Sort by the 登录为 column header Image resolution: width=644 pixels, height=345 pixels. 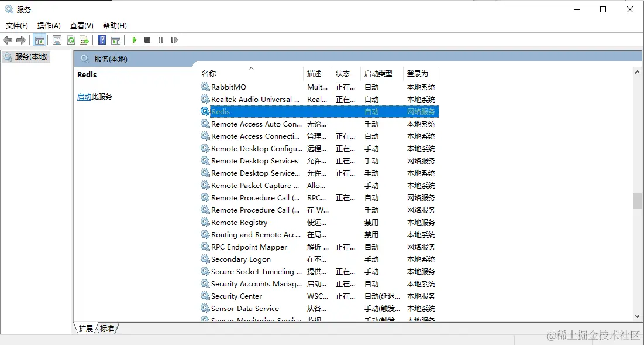[x=421, y=74]
